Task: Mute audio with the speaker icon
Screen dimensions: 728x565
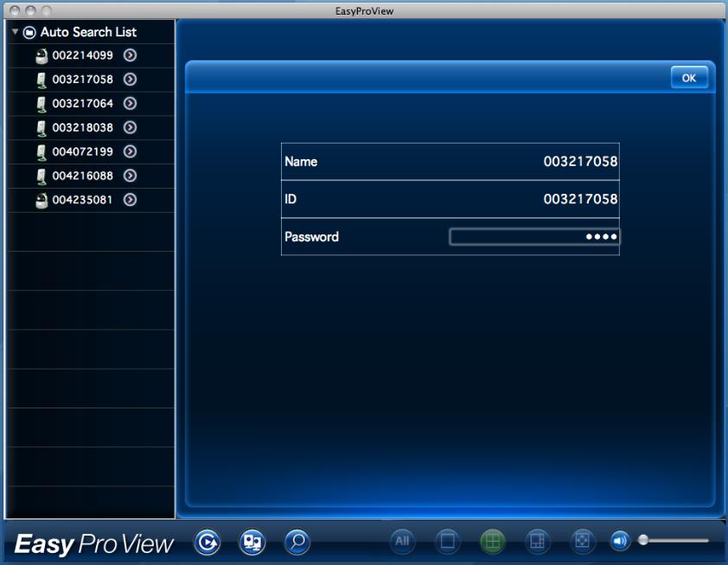Action: click(620, 541)
